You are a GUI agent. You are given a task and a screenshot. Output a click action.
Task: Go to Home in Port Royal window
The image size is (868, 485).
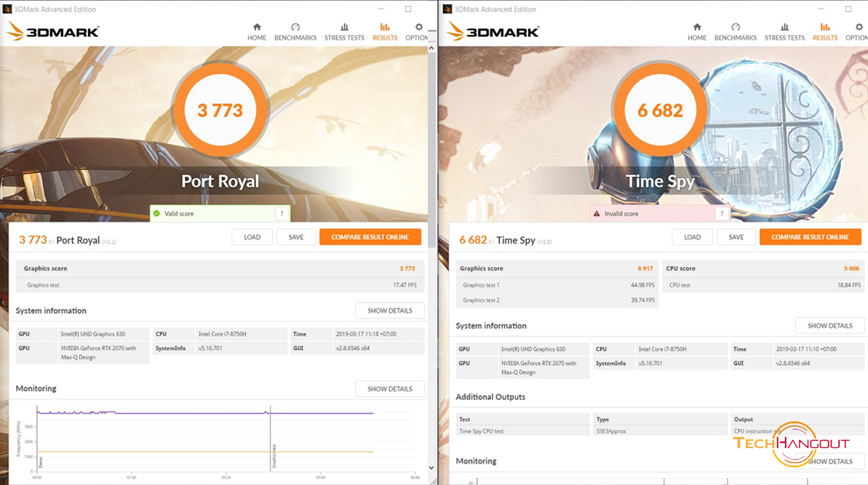point(256,31)
